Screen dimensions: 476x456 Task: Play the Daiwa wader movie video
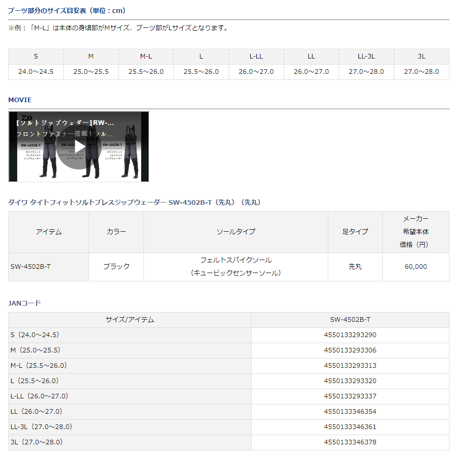coord(80,147)
